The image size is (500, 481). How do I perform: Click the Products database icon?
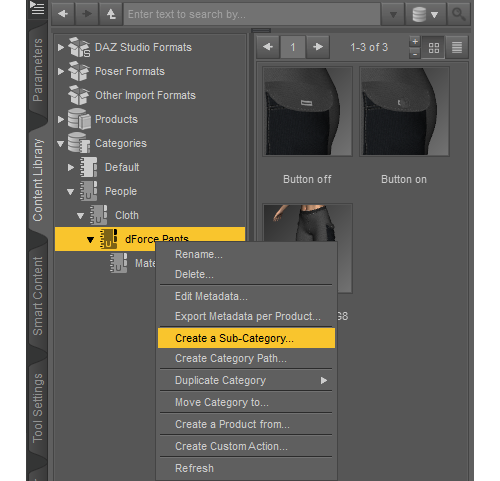79,119
